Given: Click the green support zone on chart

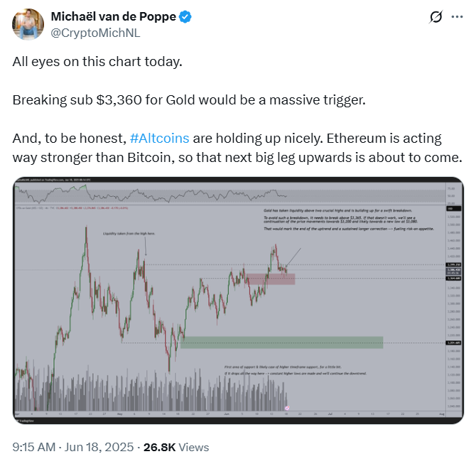Looking at the screenshot, I should point(282,342).
